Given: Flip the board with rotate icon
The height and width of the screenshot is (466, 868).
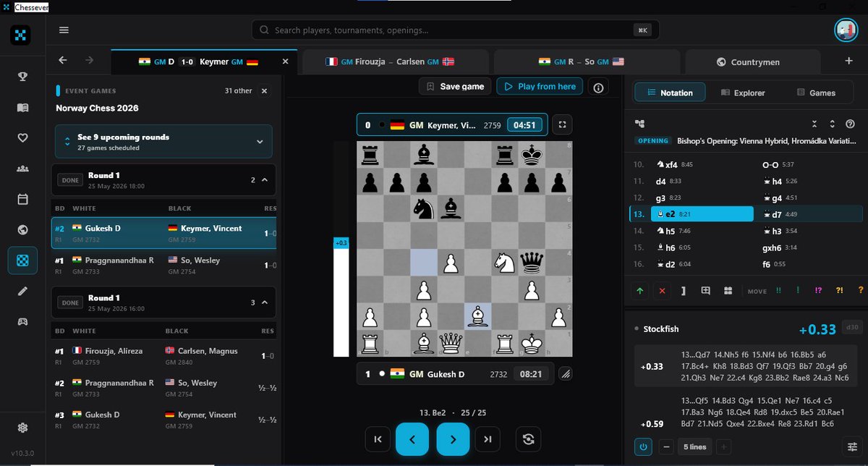Looking at the screenshot, I should tap(529, 439).
